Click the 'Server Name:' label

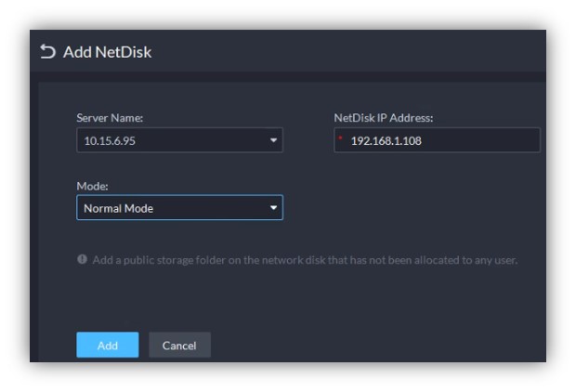[x=110, y=118]
